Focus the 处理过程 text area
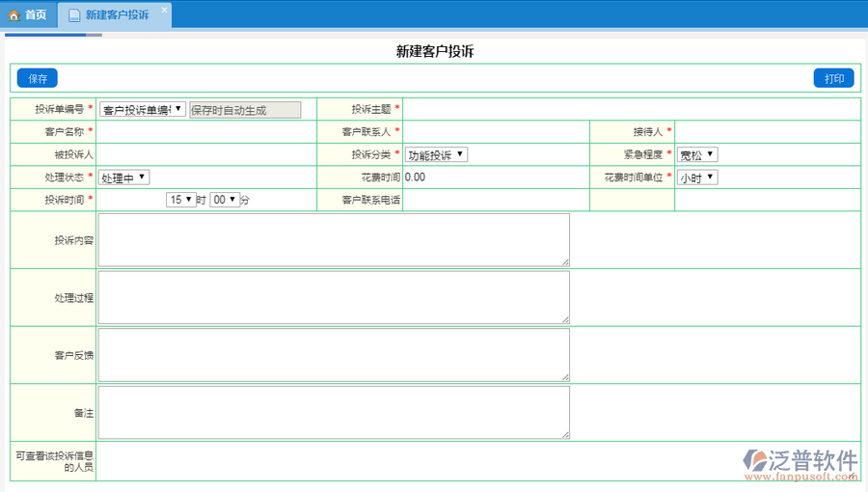Image resolution: width=868 pixels, height=492 pixels. coord(334,297)
